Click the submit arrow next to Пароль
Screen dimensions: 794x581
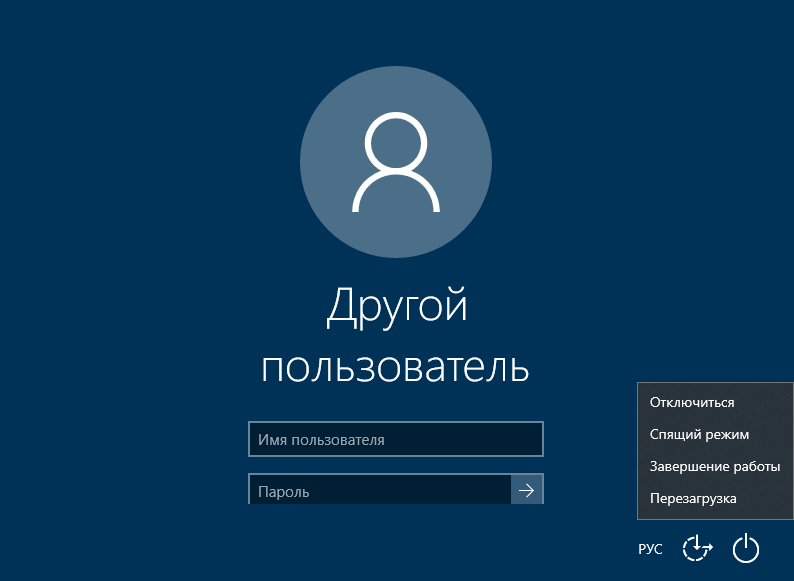527,489
